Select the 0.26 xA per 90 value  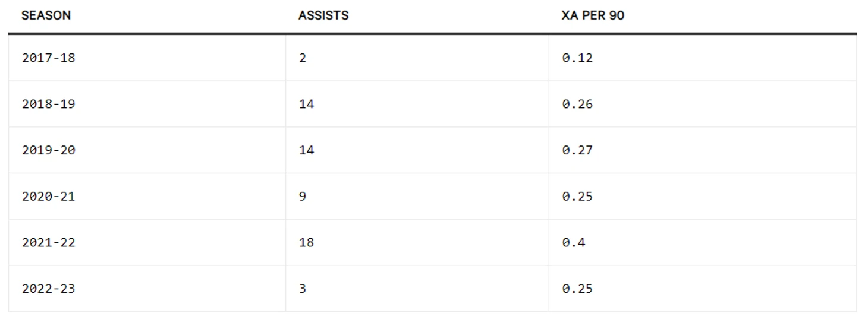click(x=577, y=105)
